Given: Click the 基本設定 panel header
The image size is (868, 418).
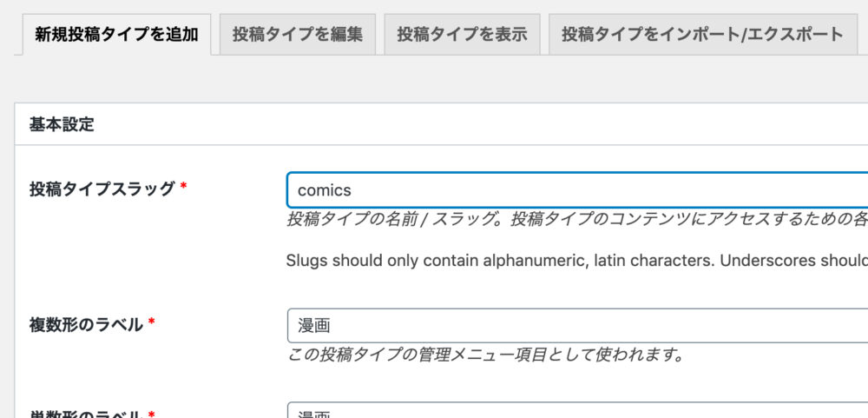Looking at the screenshot, I should [62, 124].
